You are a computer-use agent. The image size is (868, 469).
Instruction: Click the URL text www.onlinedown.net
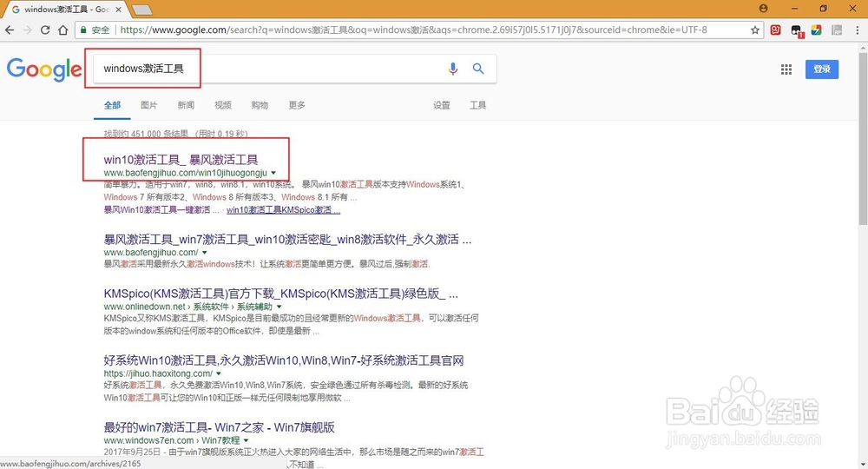click(144, 307)
